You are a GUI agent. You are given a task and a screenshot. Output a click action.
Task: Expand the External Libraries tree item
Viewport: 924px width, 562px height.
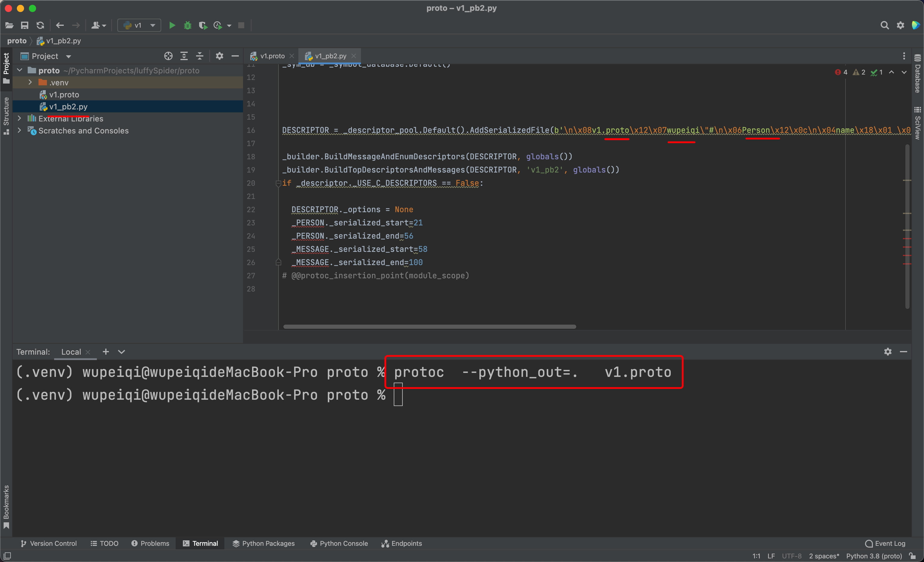click(20, 119)
